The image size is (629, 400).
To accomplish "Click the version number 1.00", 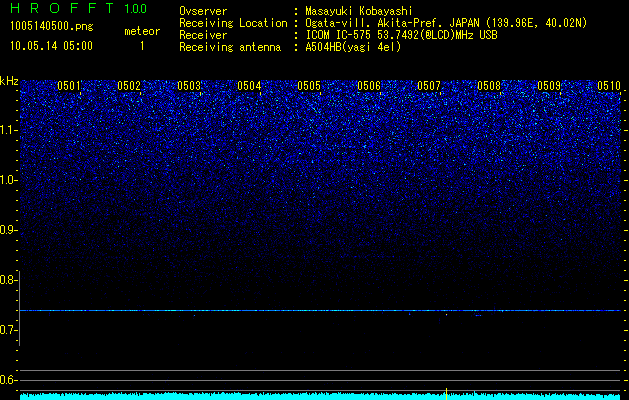I will (x=136, y=8).
